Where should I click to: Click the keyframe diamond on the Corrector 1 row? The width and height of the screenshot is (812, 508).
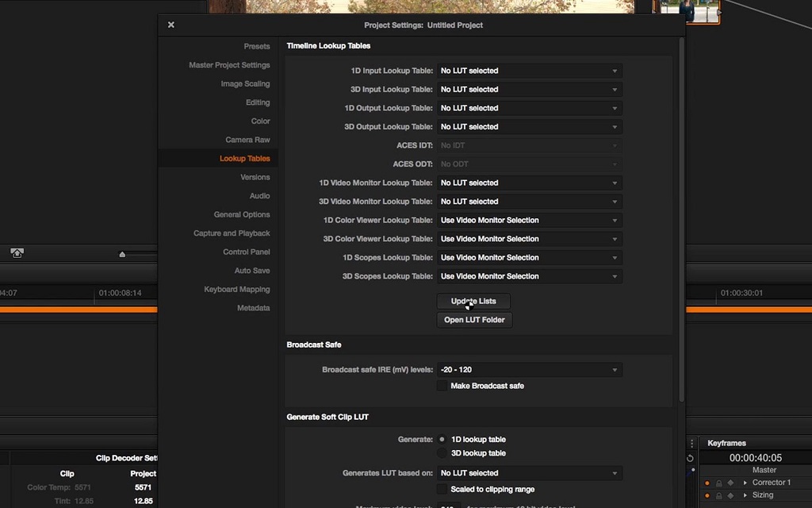pyautogui.click(x=730, y=483)
